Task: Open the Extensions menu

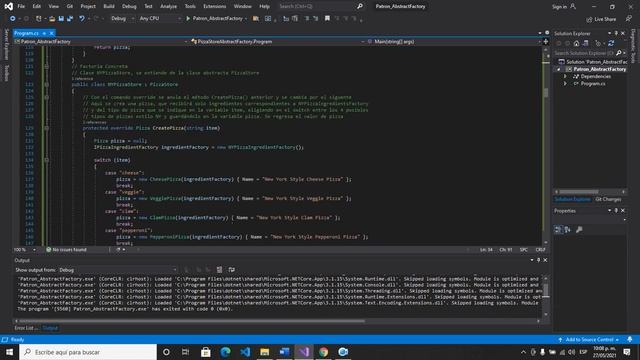Action: coord(214,7)
